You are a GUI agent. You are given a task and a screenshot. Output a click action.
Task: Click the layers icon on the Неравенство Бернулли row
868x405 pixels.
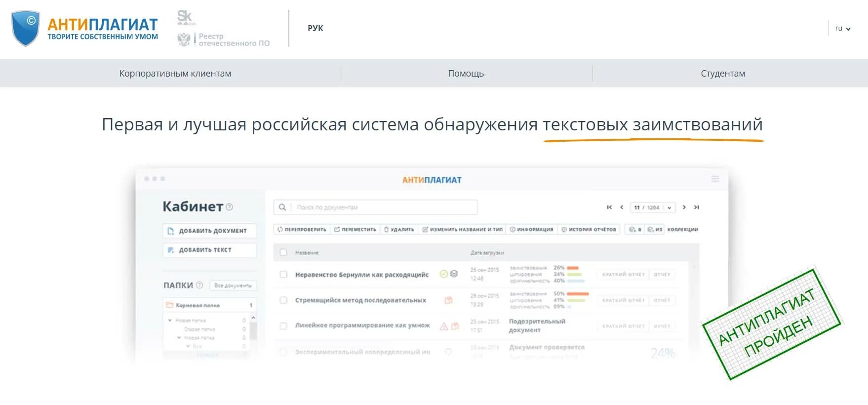tap(454, 274)
